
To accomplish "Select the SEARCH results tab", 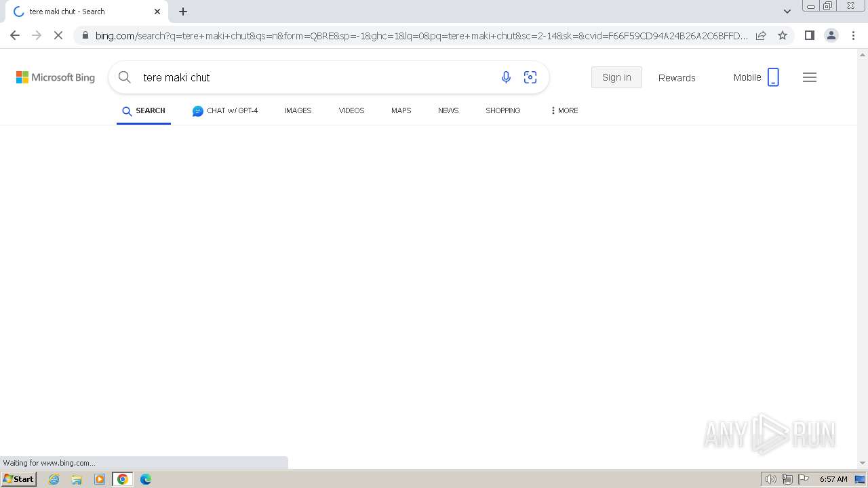I will [144, 110].
